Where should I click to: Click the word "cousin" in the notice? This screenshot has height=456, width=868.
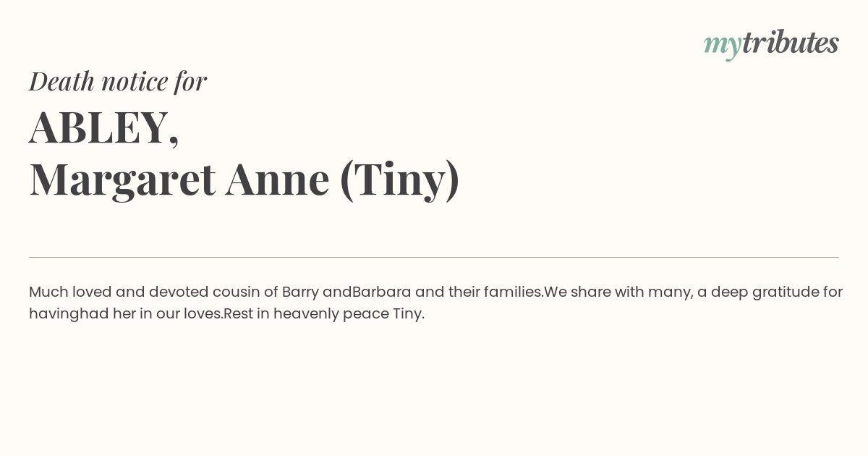(x=236, y=292)
